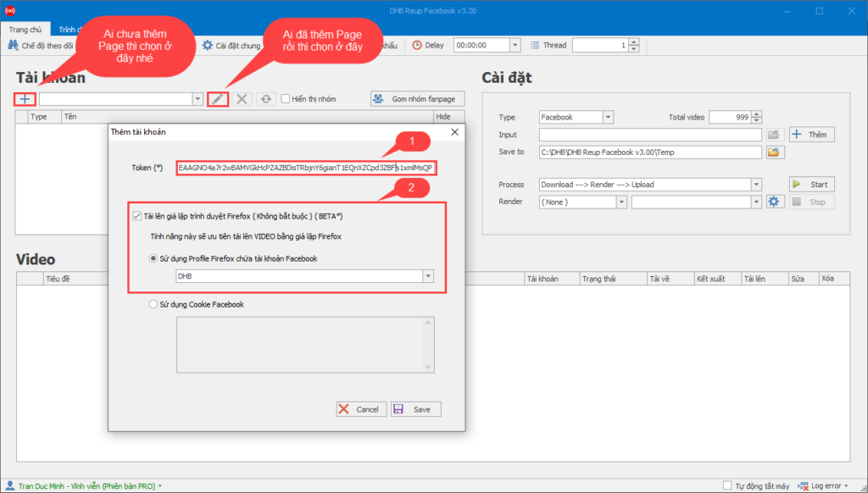Click Total video value field

[730, 117]
